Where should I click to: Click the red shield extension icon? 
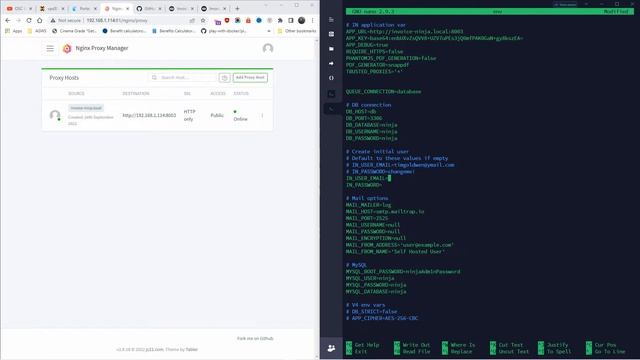pos(227,20)
